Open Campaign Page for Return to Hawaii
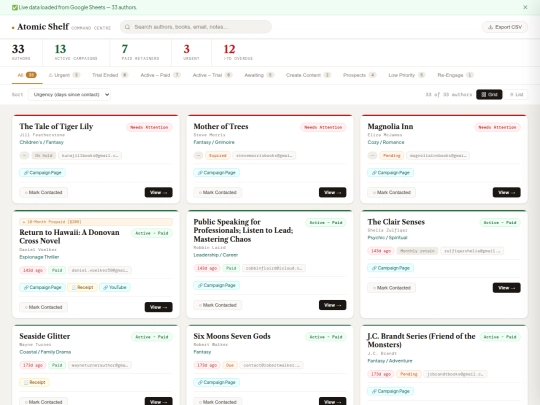The width and height of the screenshot is (540, 405). pyautogui.click(x=42, y=287)
